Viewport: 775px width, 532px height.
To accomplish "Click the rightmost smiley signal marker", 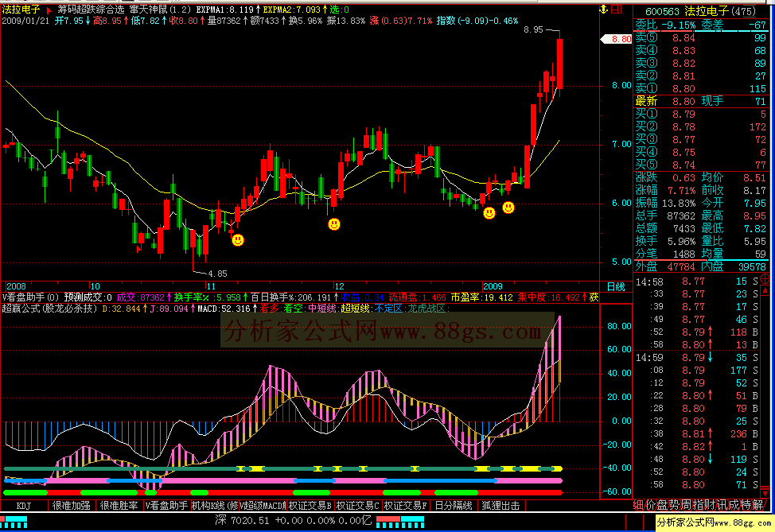I will pos(508,208).
